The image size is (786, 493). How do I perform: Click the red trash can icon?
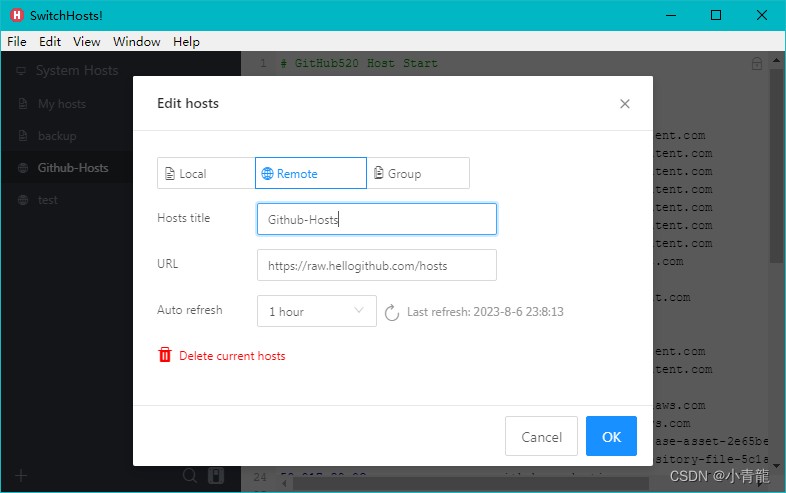coord(165,355)
